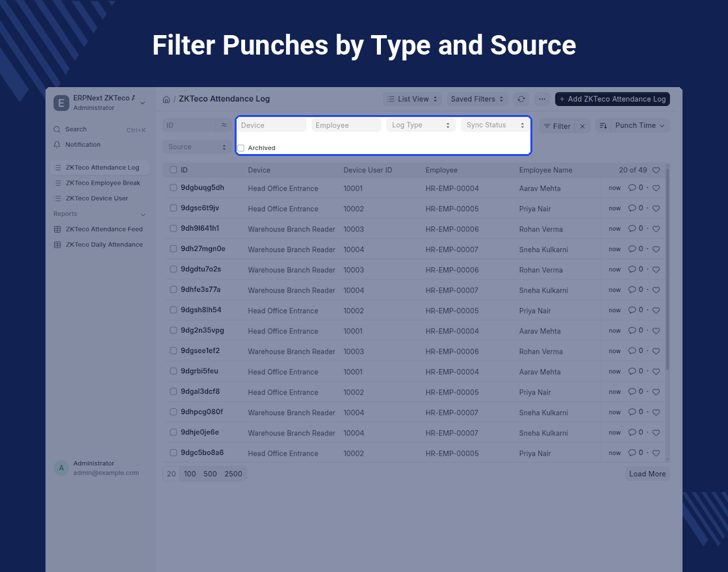This screenshot has height=572, width=728.
Task: Open the three-dot more options menu
Action: point(542,99)
